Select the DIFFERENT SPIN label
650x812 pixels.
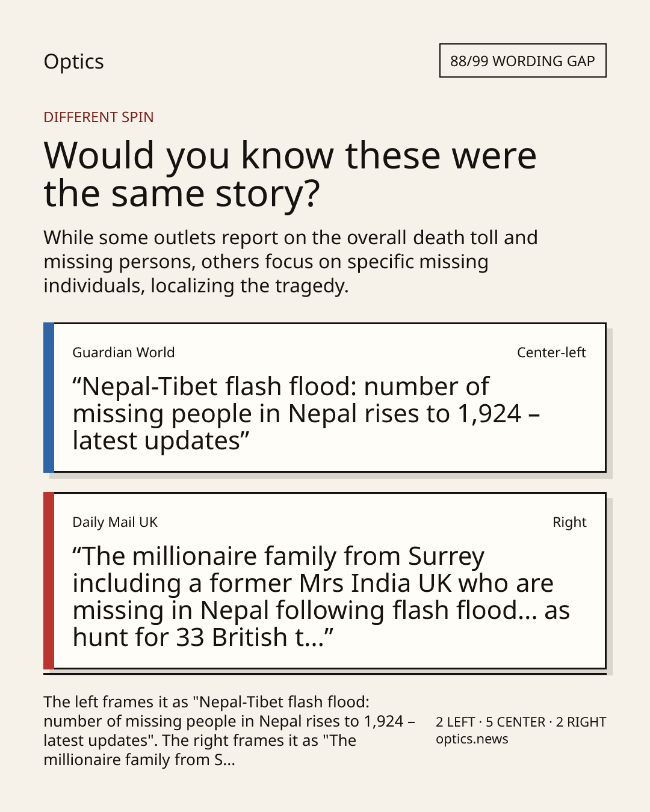(99, 117)
